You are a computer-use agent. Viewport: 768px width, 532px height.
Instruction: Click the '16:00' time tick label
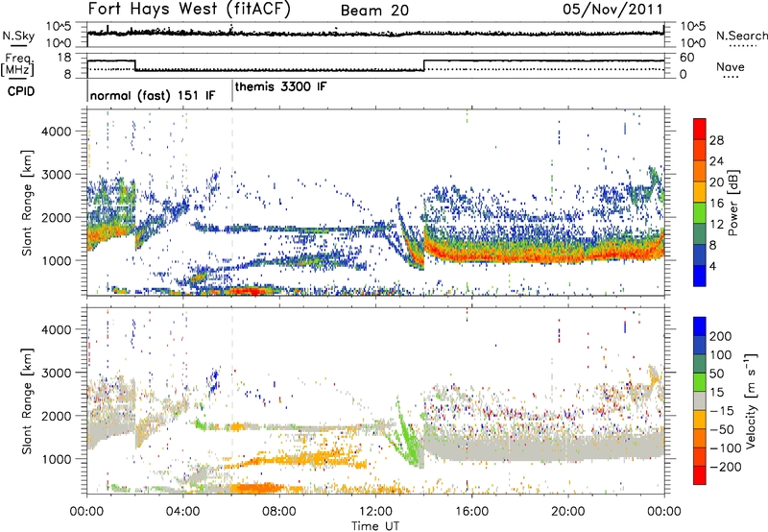pos(471,512)
